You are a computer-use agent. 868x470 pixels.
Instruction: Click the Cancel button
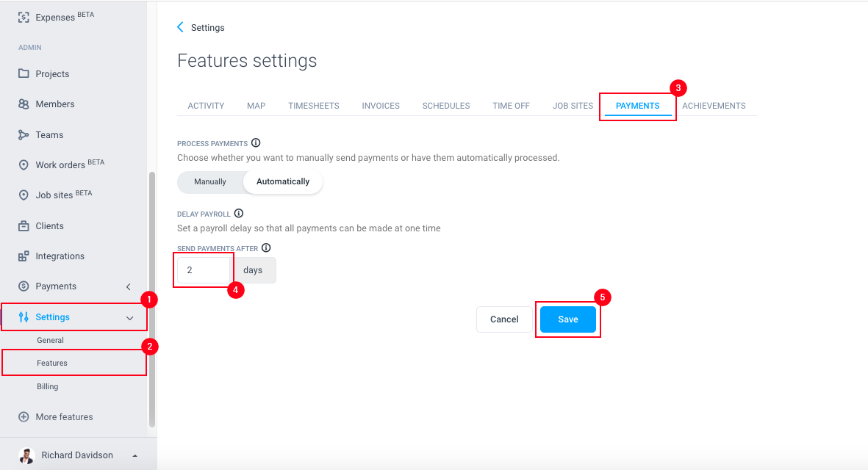(x=504, y=319)
